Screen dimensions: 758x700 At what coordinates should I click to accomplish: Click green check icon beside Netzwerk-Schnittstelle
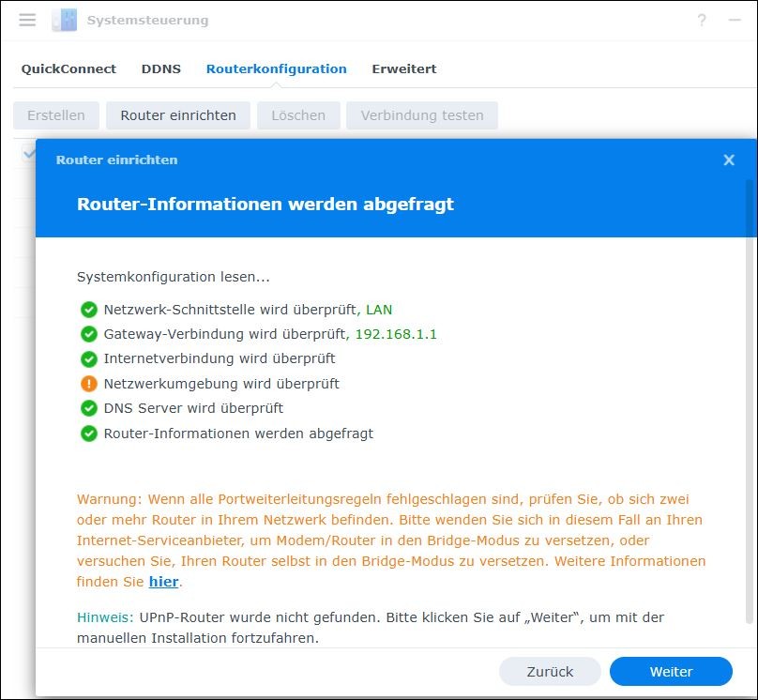click(89, 309)
